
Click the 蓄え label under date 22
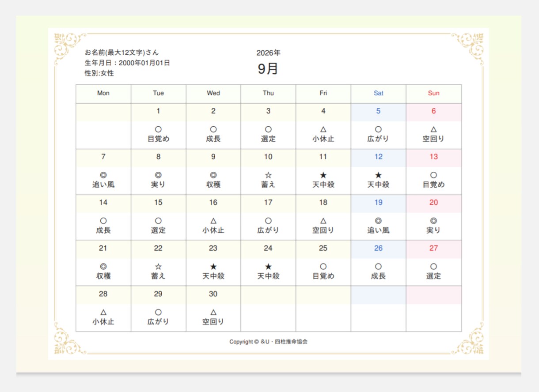point(158,276)
